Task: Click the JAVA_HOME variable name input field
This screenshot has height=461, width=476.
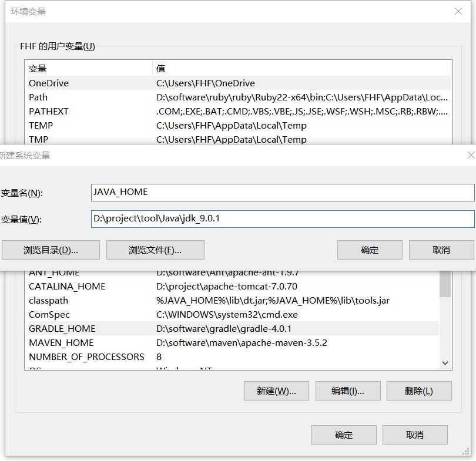Action: [x=282, y=192]
